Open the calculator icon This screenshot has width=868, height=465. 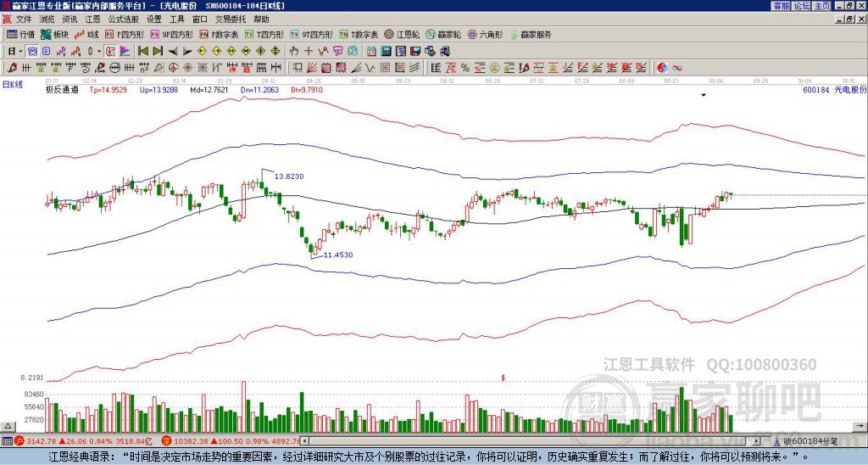[x=386, y=51]
